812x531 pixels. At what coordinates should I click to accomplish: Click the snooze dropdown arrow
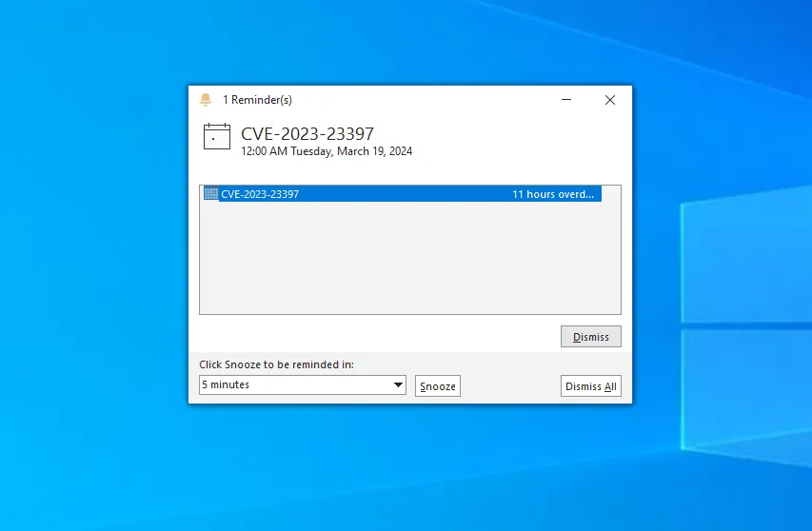[398, 385]
